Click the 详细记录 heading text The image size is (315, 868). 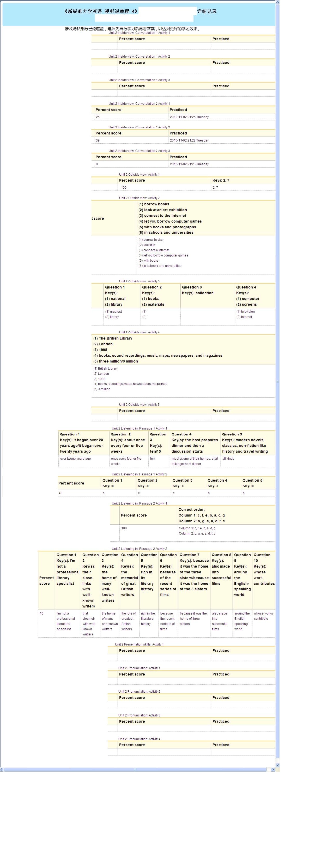tap(207, 11)
